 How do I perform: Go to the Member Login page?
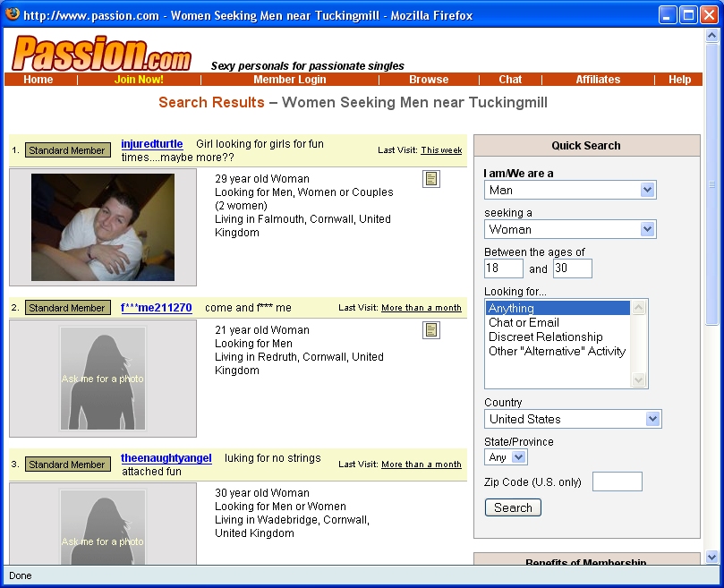pyautogui.click(x=289, y=80)
